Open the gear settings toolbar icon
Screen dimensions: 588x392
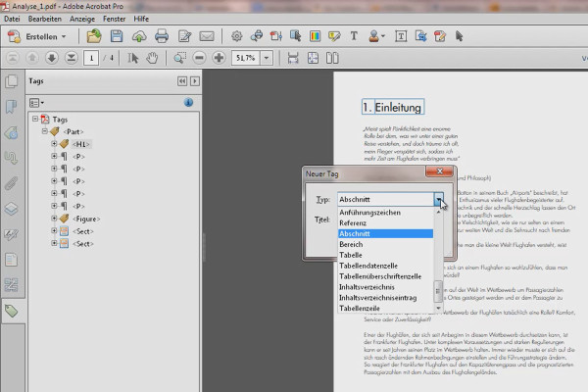tap(236, 36)
